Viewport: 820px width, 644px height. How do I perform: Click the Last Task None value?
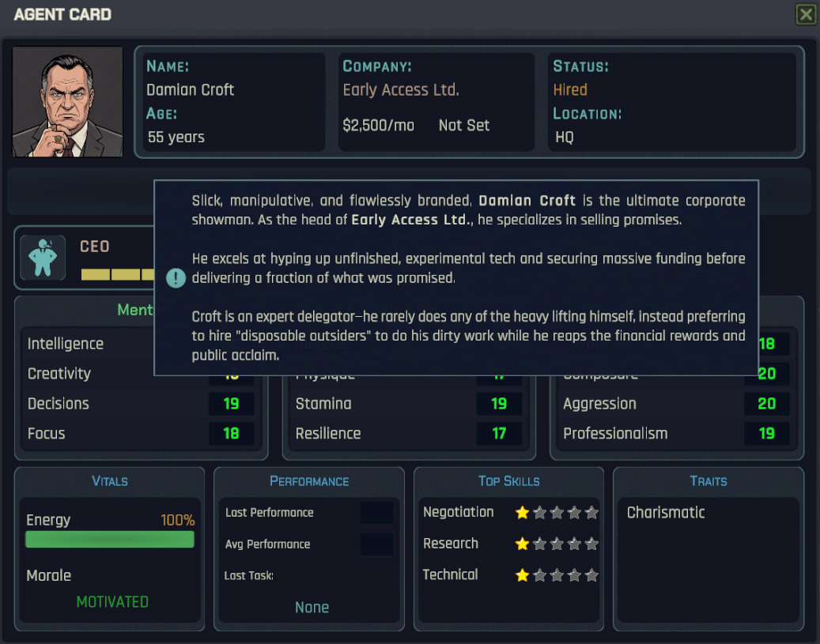[x=312, y=608]
